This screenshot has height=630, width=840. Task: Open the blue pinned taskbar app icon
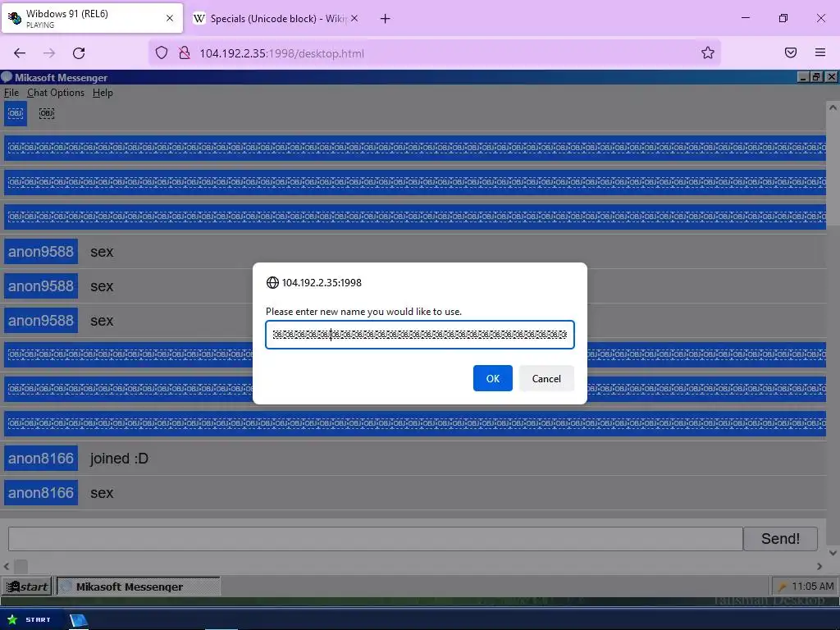click(78, 620)
